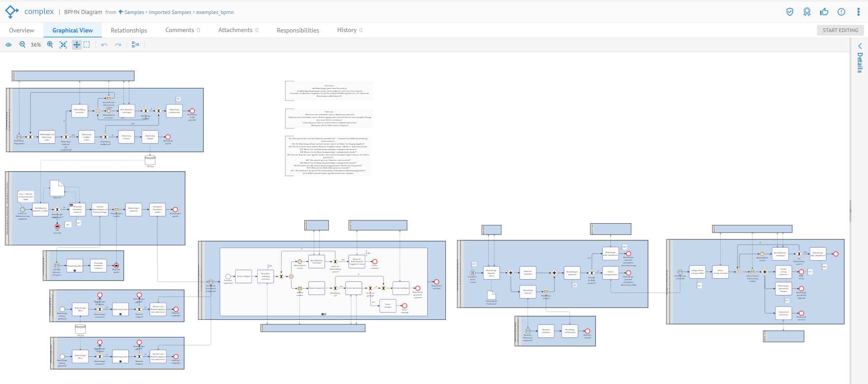Fit diagram to screen icon
Viewport: 868px width, 384px height.
63,45
